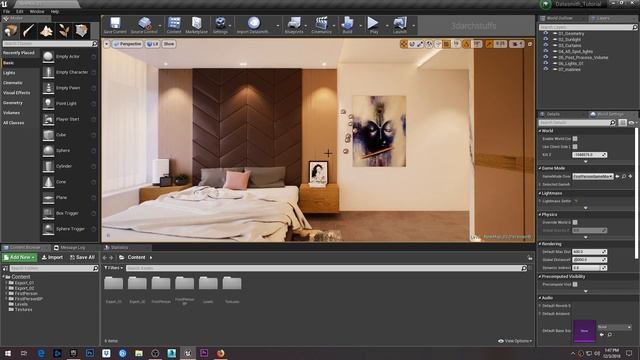Select the Paint mode brush icon
The image size is (640, 360).
(28, 31)
